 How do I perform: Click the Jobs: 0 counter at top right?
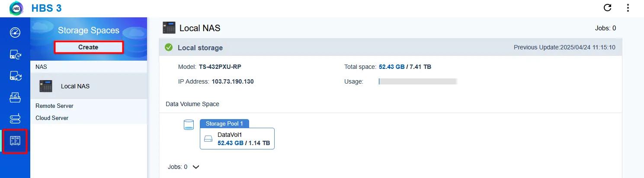coord(606,28)
